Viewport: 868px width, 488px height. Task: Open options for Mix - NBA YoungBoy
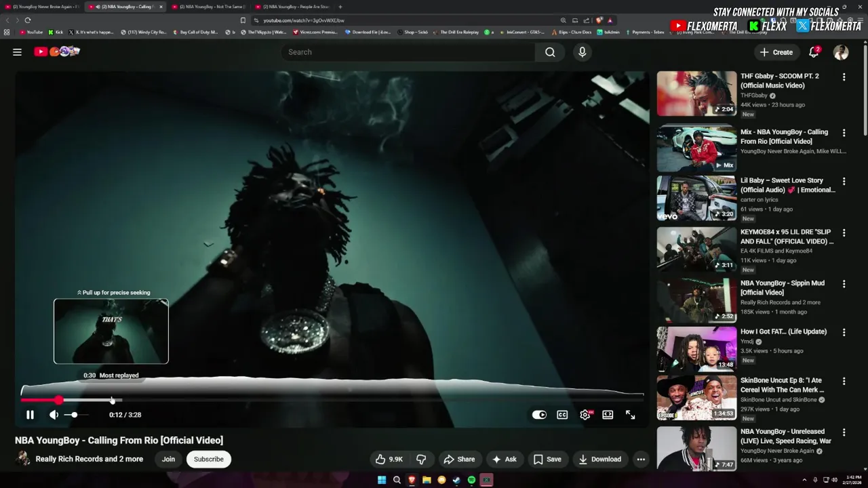pos(844,133)
